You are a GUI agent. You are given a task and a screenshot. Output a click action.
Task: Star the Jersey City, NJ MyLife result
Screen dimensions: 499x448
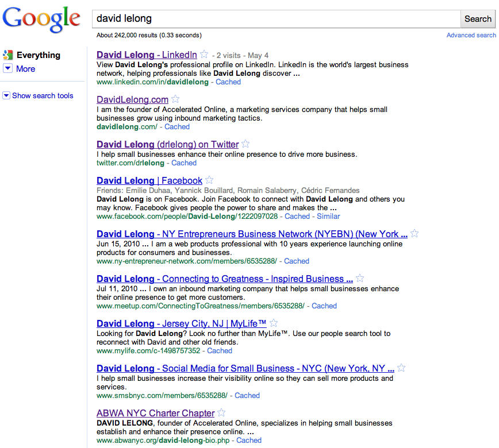(274, 323)
